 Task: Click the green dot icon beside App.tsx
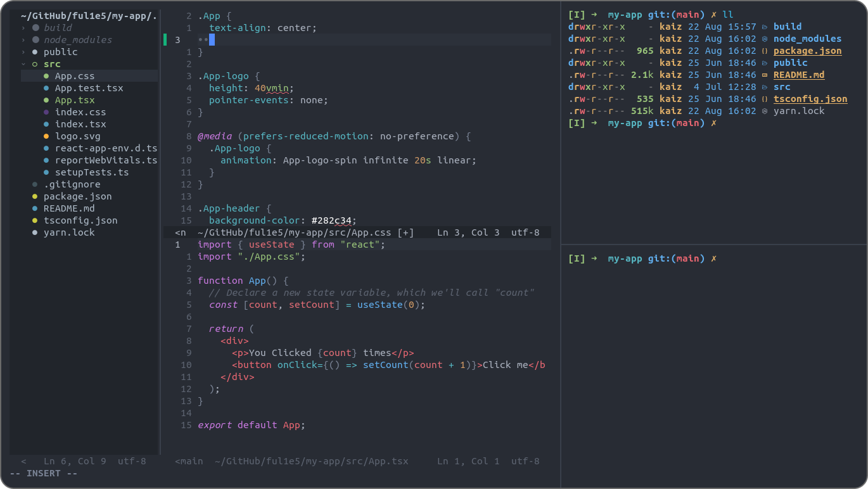click(46, 100)
